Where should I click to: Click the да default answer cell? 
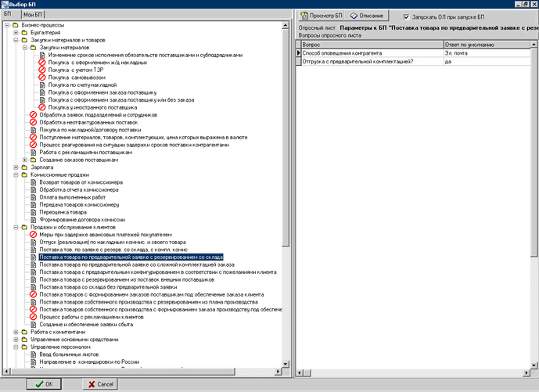tap(487, 62)
